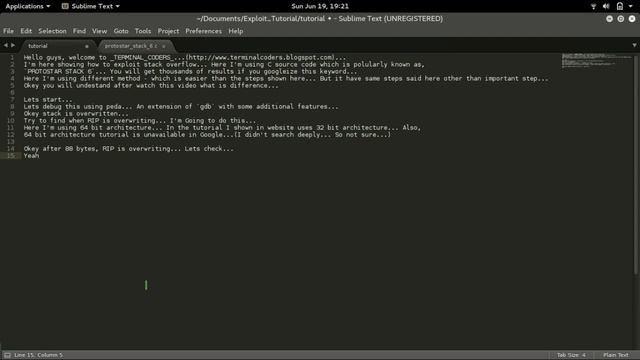The image size is (640, 360).
Task: Click the network wifi icon
Action: [x=593, y=6]
